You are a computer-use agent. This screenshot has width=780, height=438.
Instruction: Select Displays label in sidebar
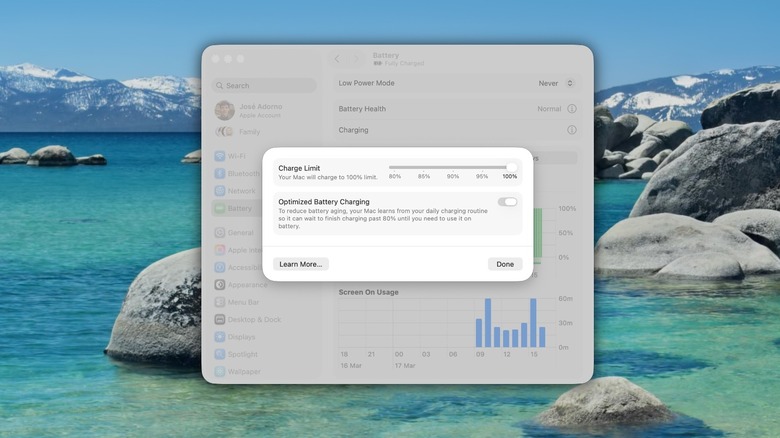241,337
